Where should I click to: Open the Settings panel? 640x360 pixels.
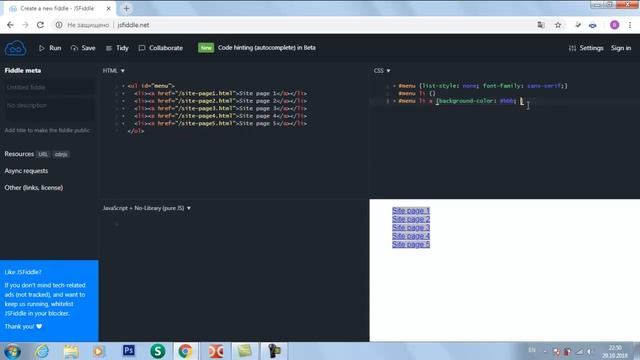click(586, 48)
